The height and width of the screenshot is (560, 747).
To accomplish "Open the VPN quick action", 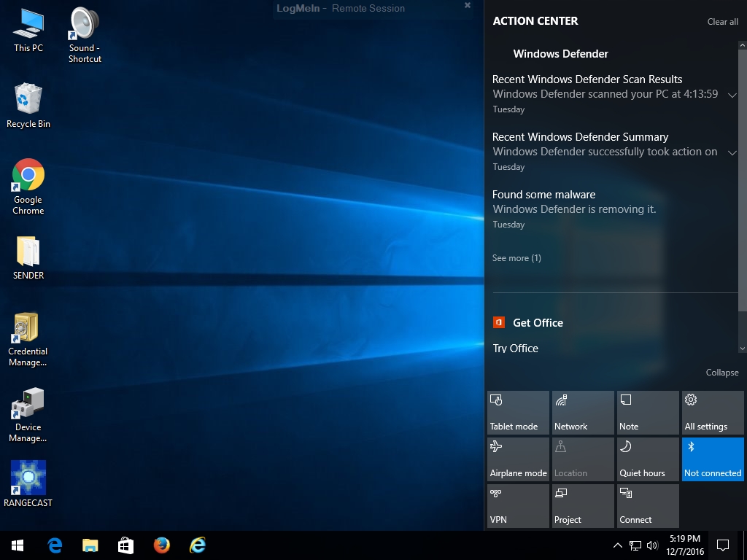I will (x=518, y=506).
